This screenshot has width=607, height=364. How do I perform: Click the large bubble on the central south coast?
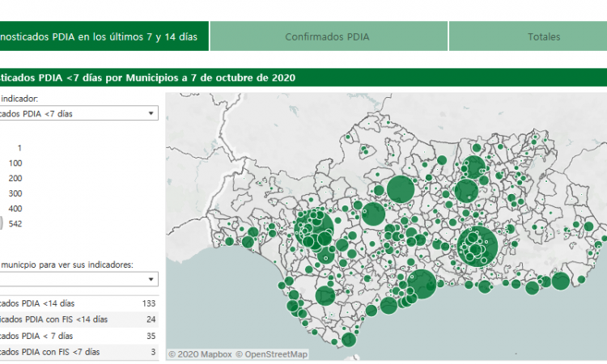click(x=422, y=284)
